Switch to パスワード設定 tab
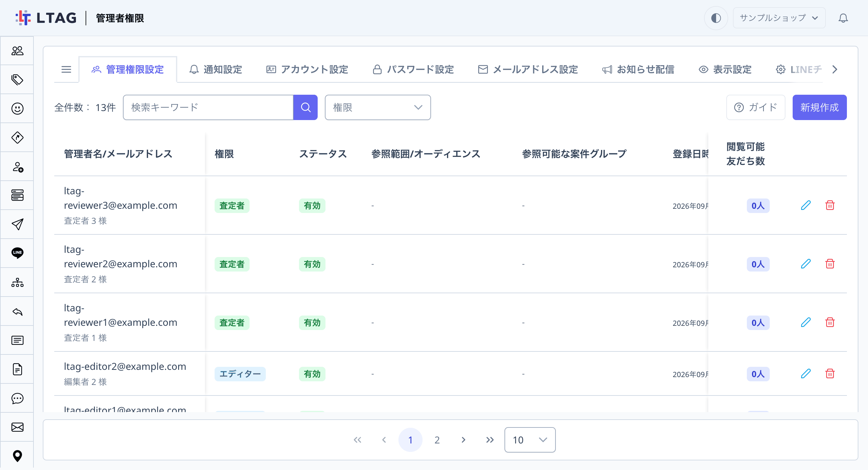The image size is (868, 470). 413,69
